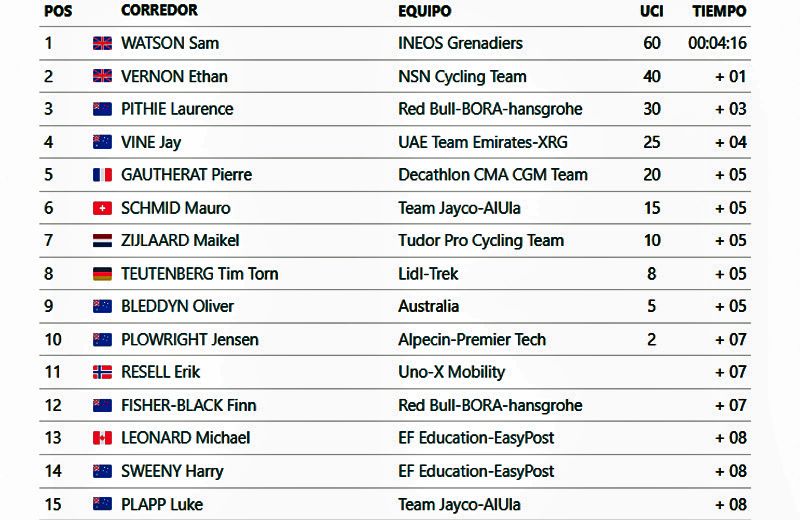Click the Swiss flag beside SCHMID Mauro
800x520 pixels.
(x=102, y=208)
